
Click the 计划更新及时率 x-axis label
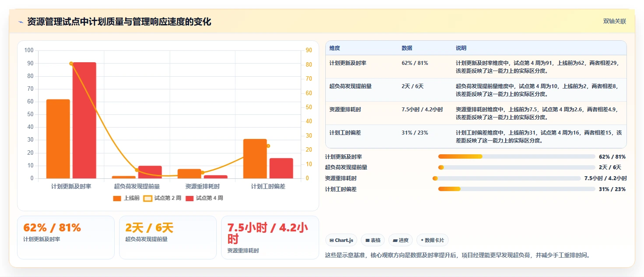[x=71, y=186]
